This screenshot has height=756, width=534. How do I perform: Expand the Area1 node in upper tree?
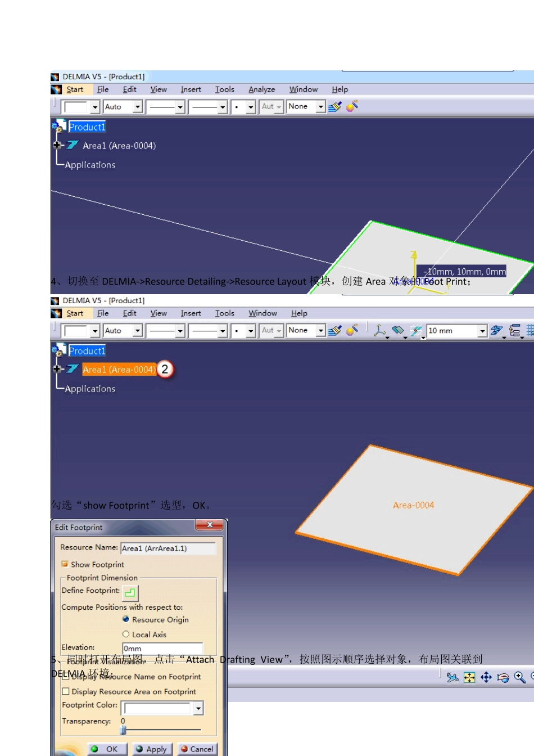(x=56, y=145)
